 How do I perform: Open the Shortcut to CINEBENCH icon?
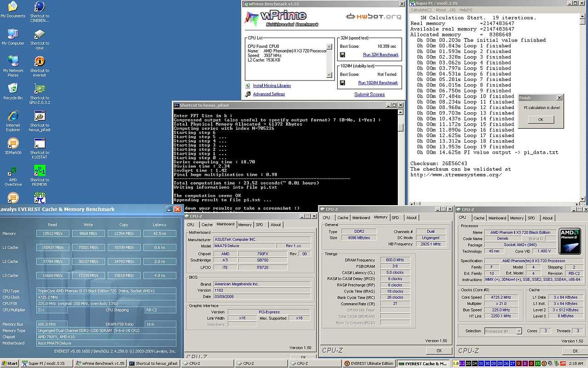tap(40, 12)
